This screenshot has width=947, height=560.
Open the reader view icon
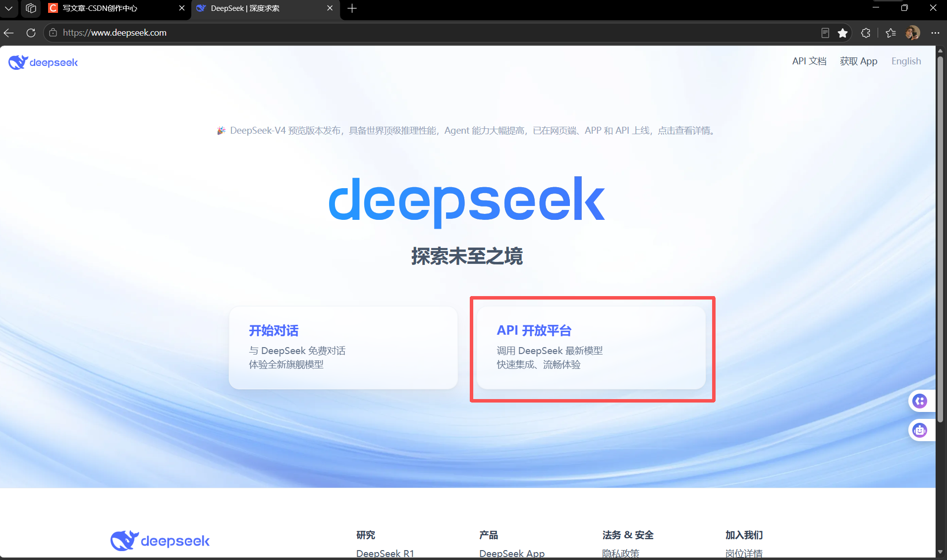(825, 33)
